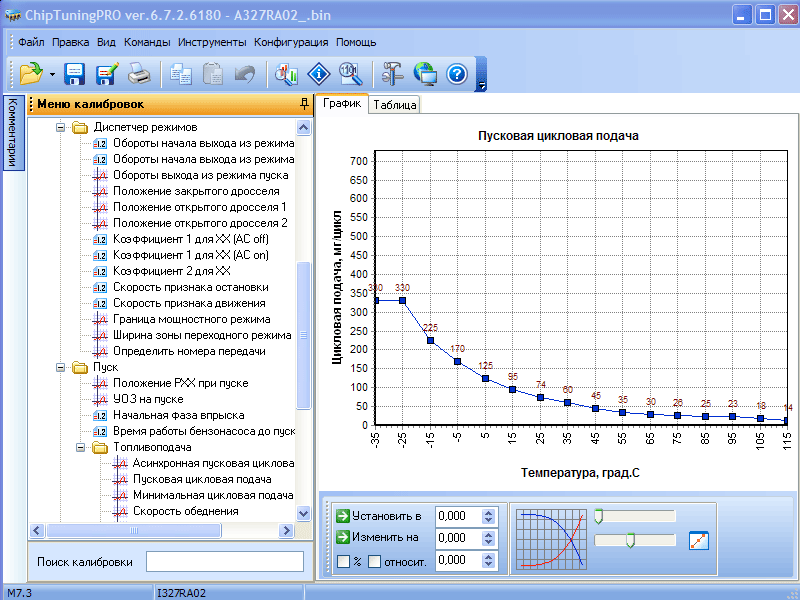800x600 pixels.
Task: Click the save floppy disk icon
Action: (74, 73)
